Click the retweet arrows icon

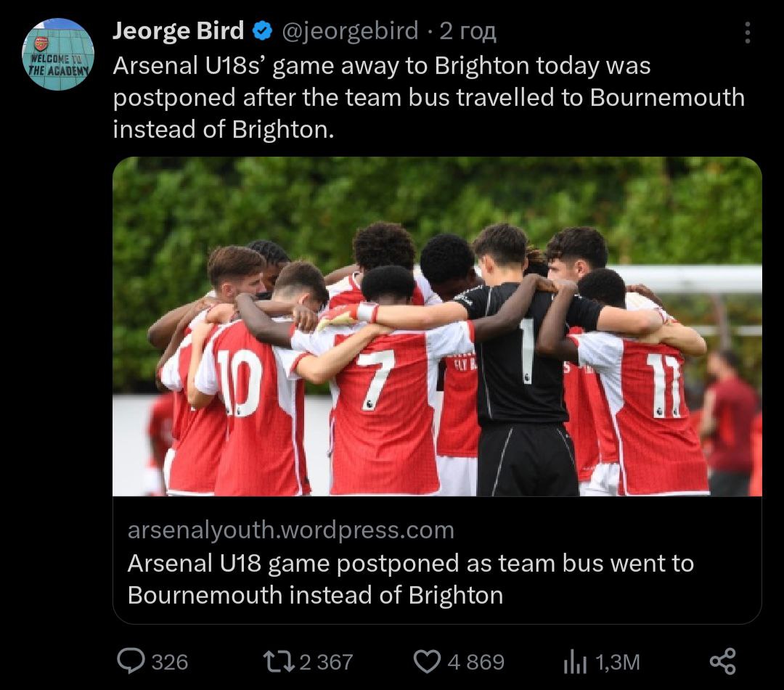coord(279,661)
